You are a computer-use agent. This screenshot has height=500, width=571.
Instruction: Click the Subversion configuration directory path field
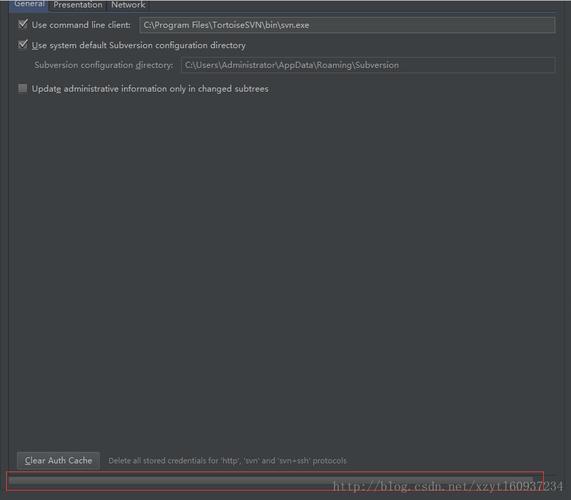pos(368,65)
